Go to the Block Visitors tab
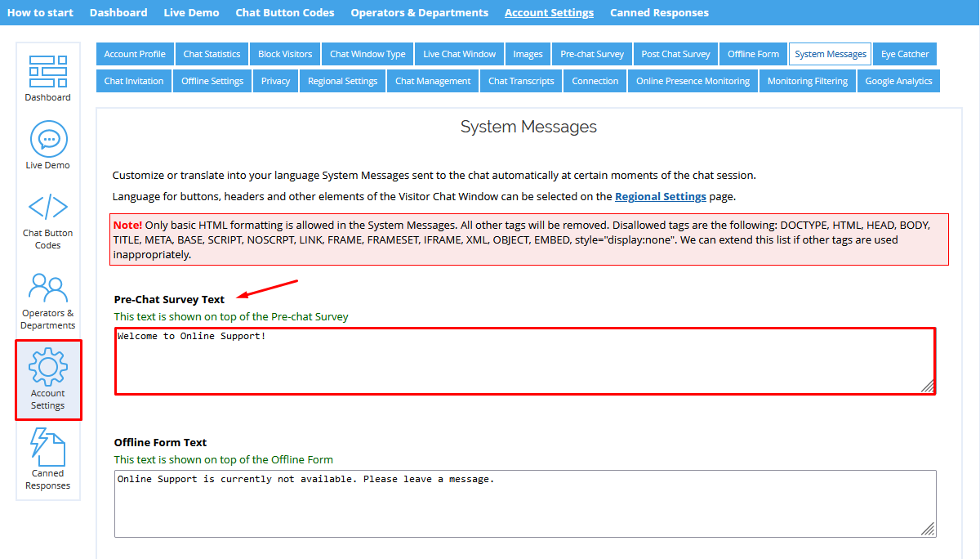Image resolution: width=980 pixels, height=559 pixels. pyautogui.click(x=284, y=53)
